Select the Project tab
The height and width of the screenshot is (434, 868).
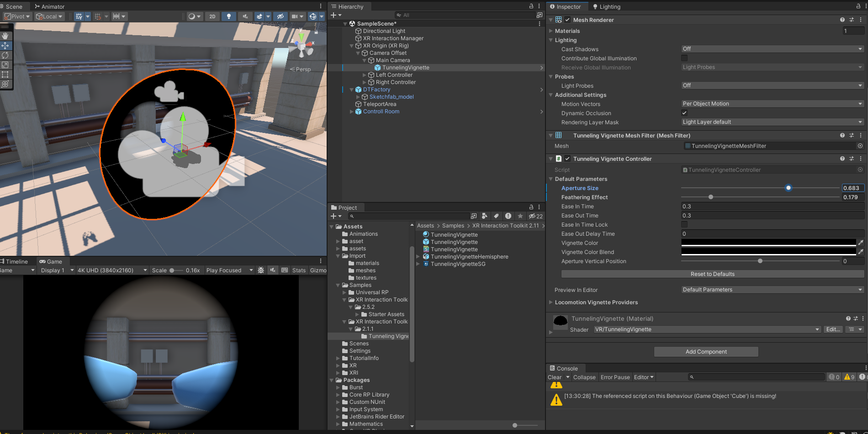coord(344,207)
